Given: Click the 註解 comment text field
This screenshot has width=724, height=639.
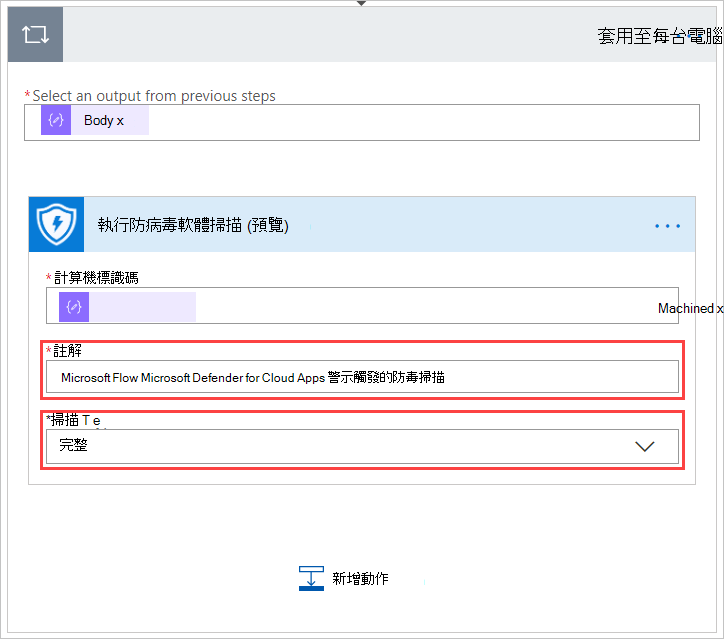Looking at the screenshot, I should point(362,377).
